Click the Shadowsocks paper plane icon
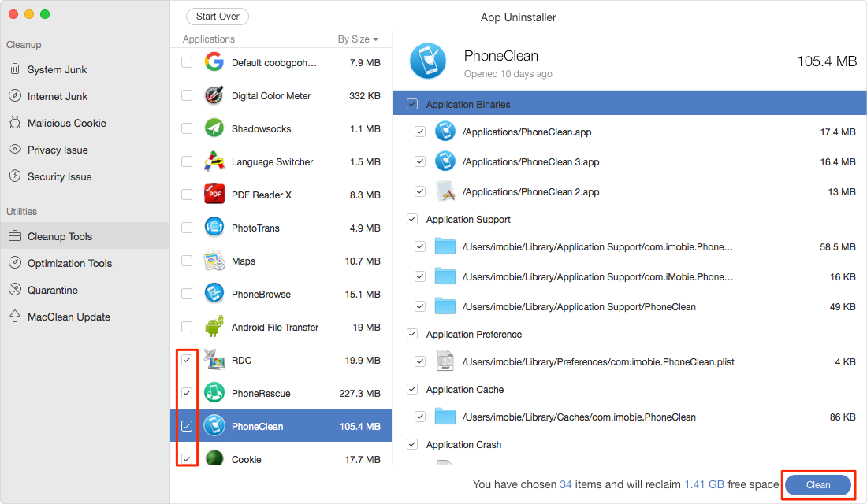 (214, 128)
